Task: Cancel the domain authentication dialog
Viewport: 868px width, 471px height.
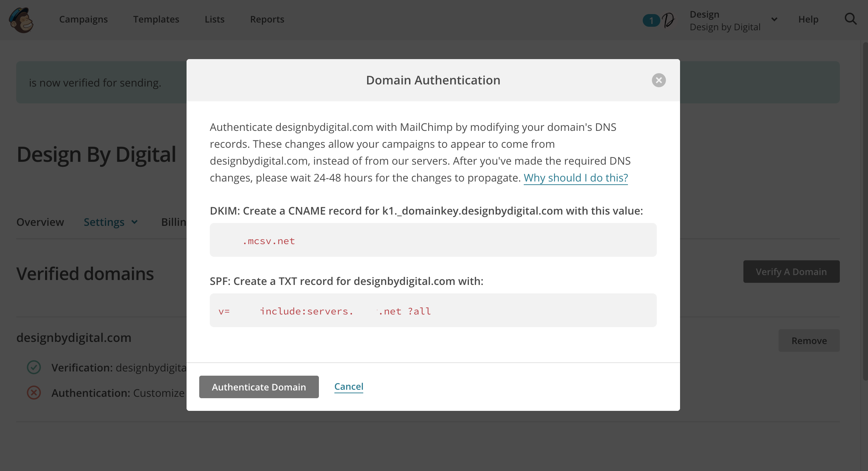Action: tap(349, 387)
